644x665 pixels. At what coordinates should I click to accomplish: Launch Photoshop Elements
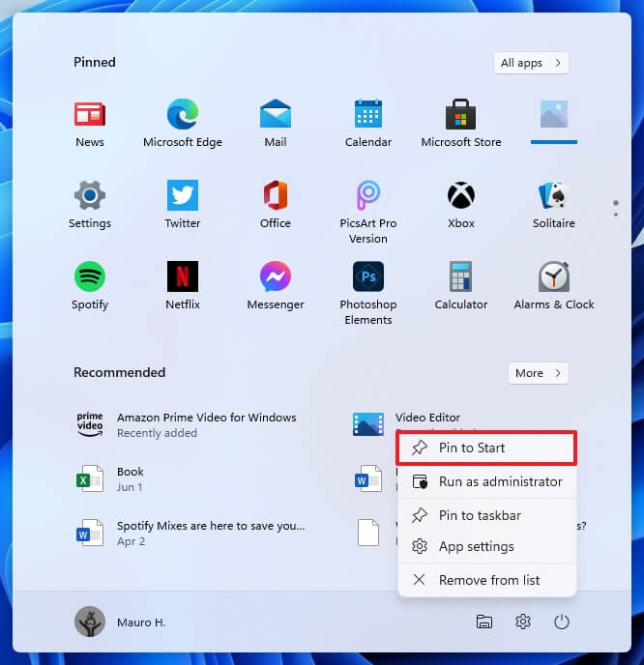click(x=368, y=293)
